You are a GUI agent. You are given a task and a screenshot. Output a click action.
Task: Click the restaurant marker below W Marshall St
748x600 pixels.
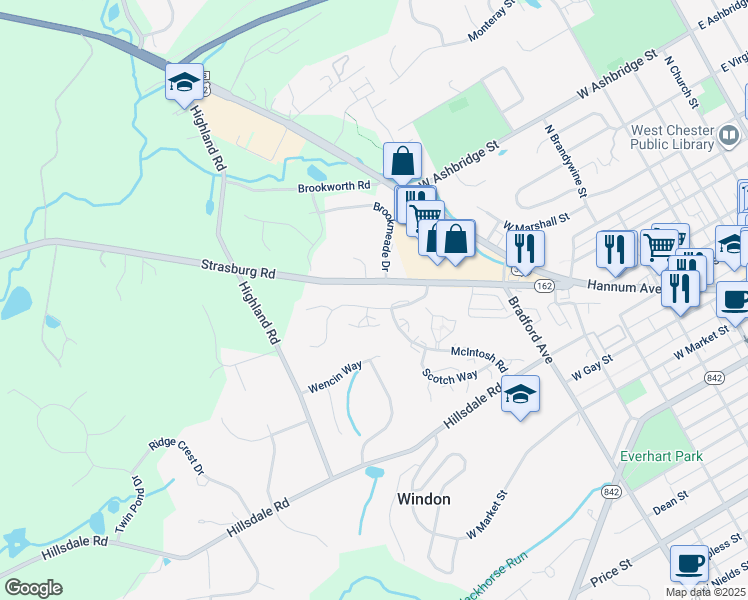tap(525, 248)
